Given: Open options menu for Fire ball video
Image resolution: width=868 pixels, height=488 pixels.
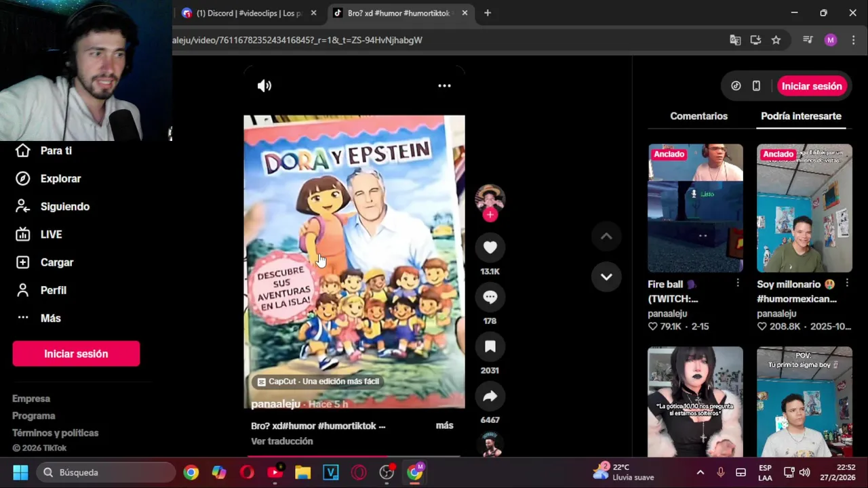Looking at the screenshot, I should click(x=738, y=283).
